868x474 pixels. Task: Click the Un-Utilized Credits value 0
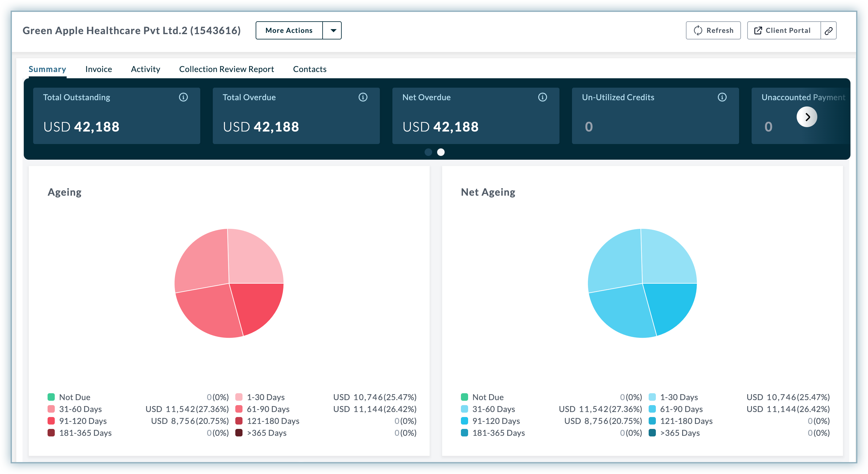click(589, 127)
